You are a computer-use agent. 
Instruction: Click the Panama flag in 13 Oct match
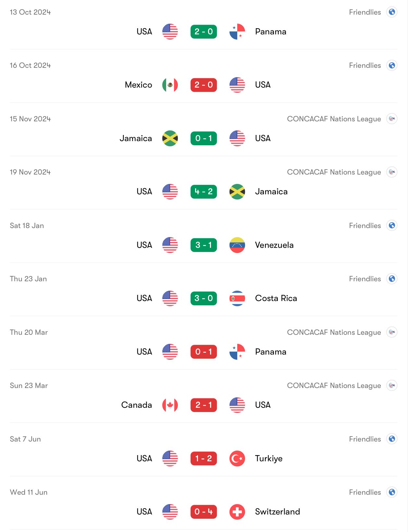coord(237,32)
